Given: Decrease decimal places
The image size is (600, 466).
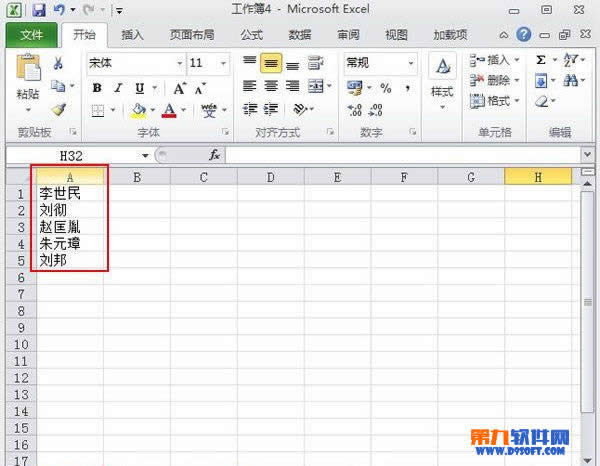Looking at the screenshot, I should click(x=375, y=110).
